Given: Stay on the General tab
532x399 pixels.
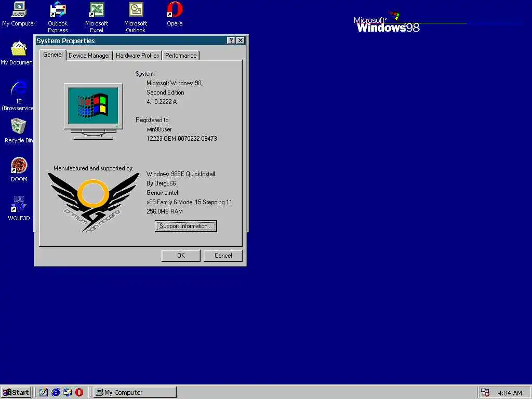Looking at the screenshot, I should point(53,55).
